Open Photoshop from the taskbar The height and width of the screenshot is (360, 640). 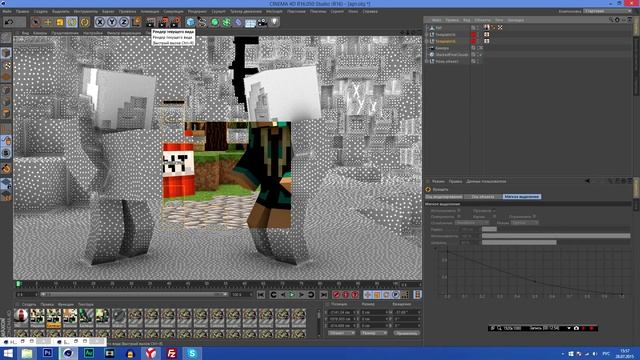coord(47,353)
